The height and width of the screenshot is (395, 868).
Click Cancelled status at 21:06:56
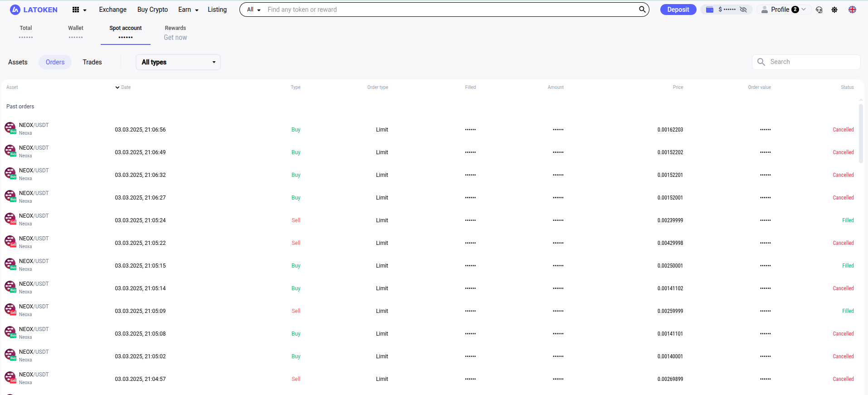(843, 130)
